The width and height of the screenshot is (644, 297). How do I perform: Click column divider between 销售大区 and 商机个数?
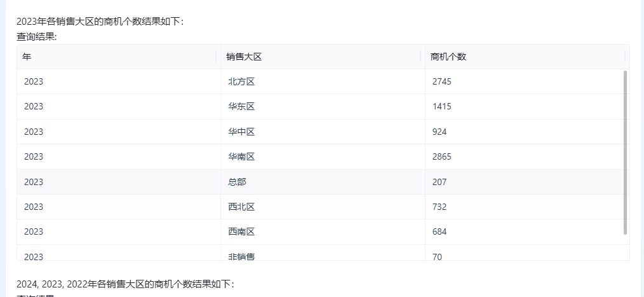[x=420, y=57]
